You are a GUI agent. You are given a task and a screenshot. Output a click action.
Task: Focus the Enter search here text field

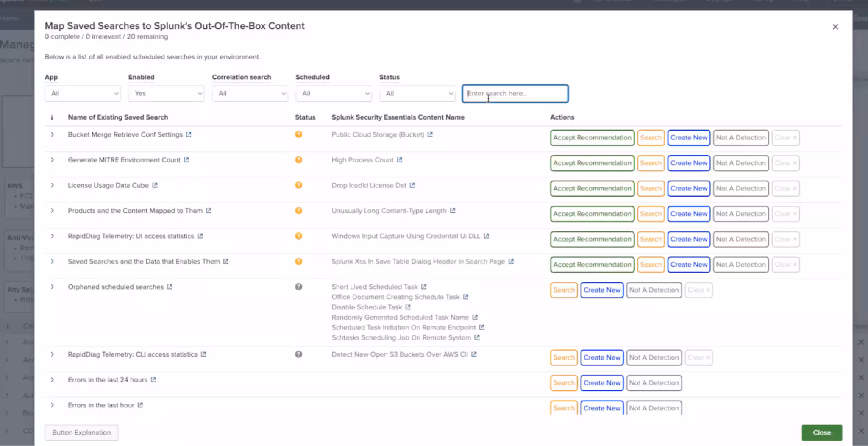515,94
